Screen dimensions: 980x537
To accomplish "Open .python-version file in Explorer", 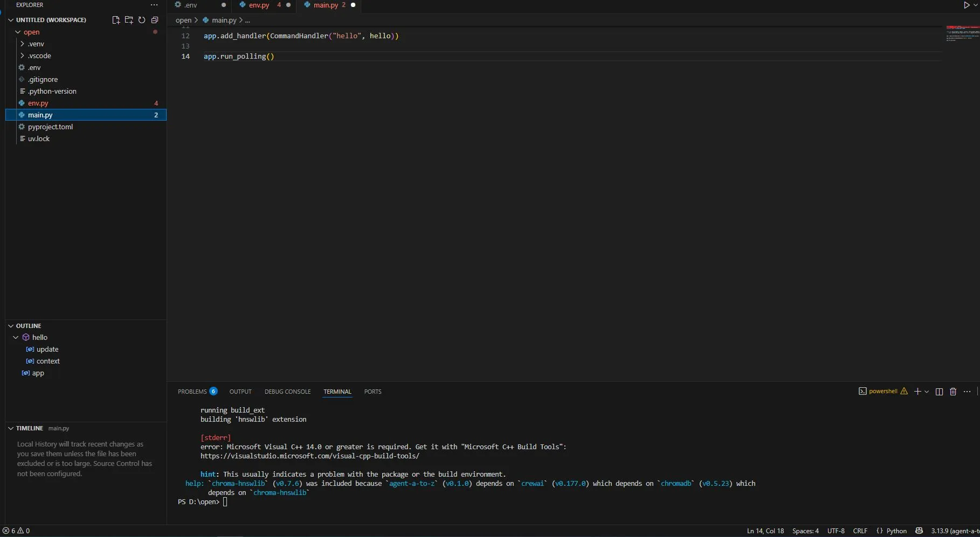I will coord(86,92).
